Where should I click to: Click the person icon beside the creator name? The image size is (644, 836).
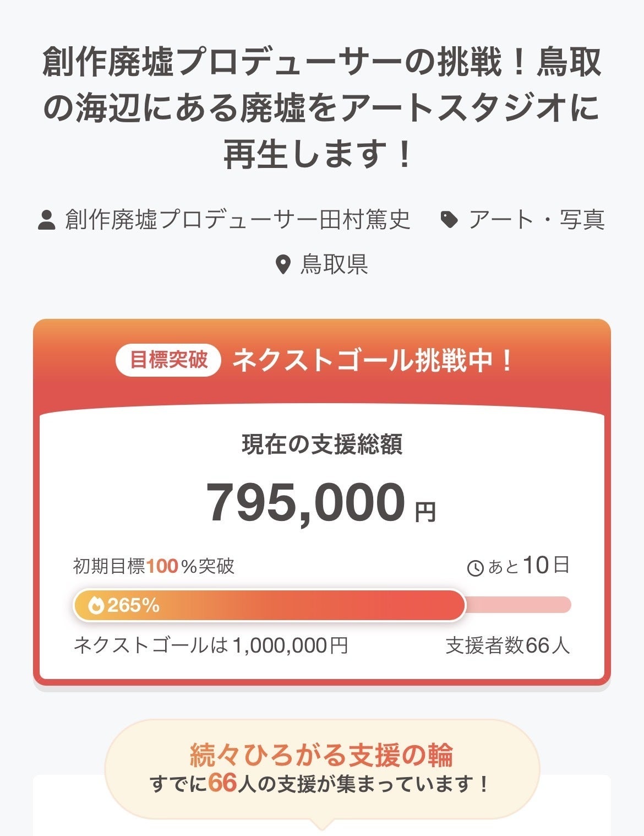pos(47,220)
